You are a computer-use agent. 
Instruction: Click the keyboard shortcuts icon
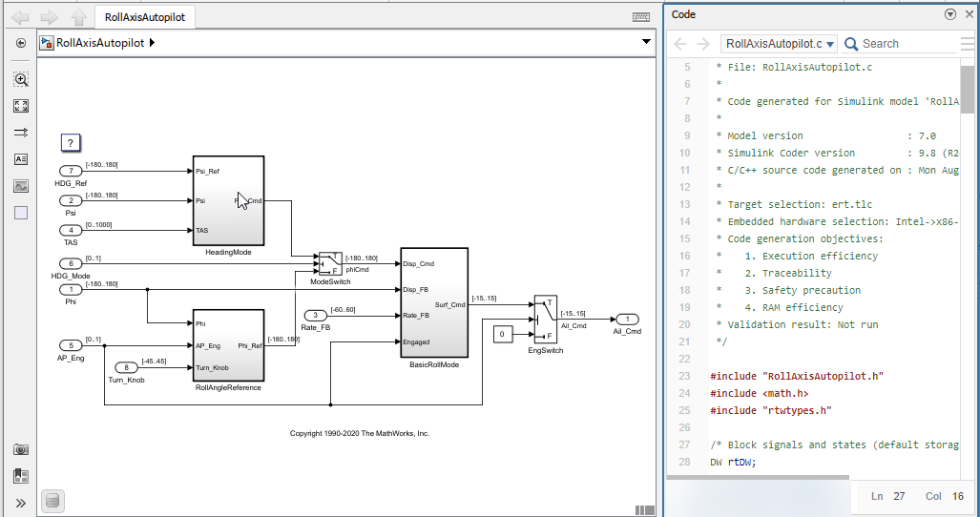(641, 17)
